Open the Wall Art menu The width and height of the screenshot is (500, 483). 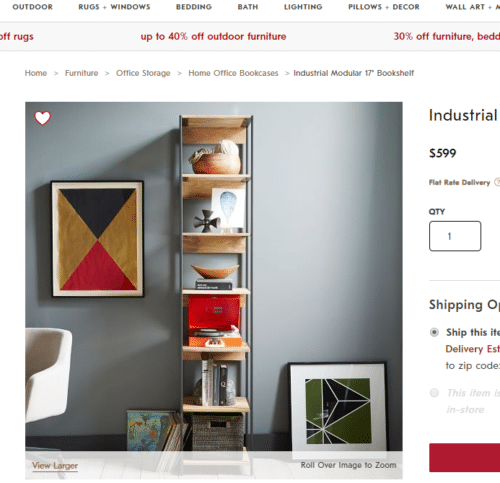point(473,7)
